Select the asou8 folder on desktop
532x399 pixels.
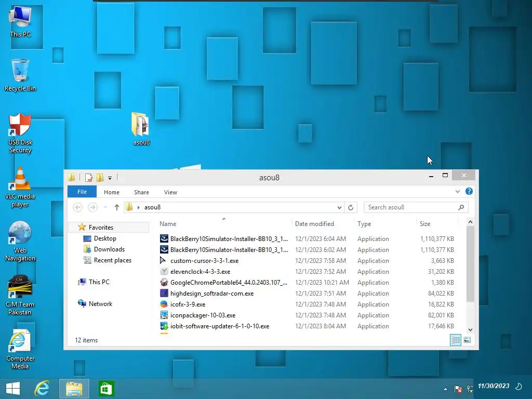point(141,129)
